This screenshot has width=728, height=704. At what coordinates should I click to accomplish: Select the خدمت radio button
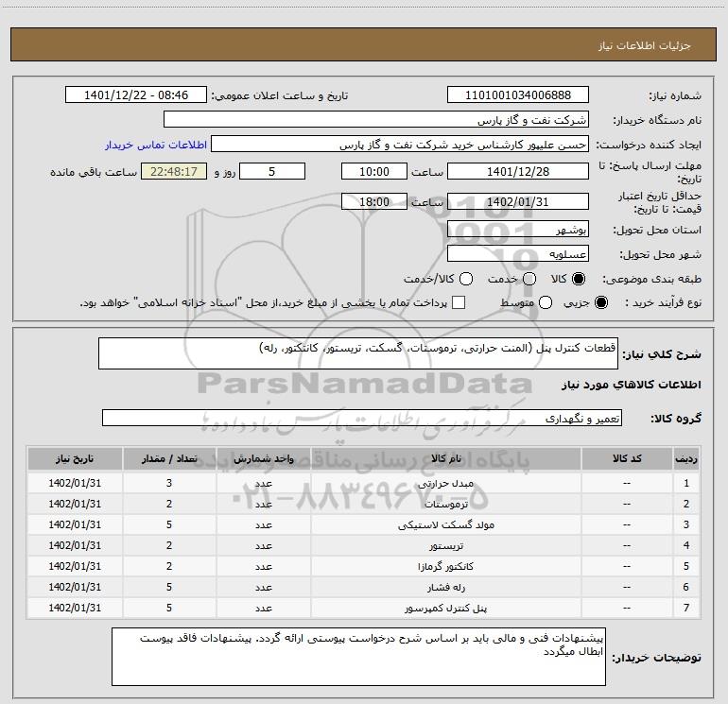click(529, 279)
